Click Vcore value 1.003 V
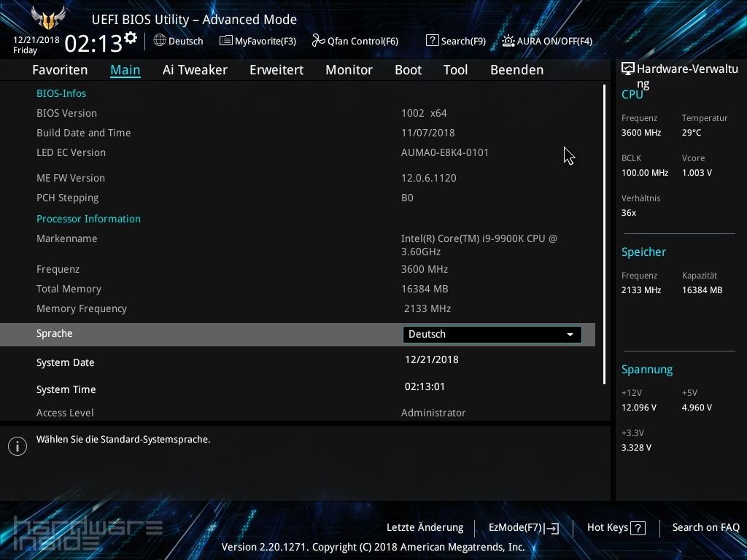The image size is (747, 560). [x=697, y=173]
